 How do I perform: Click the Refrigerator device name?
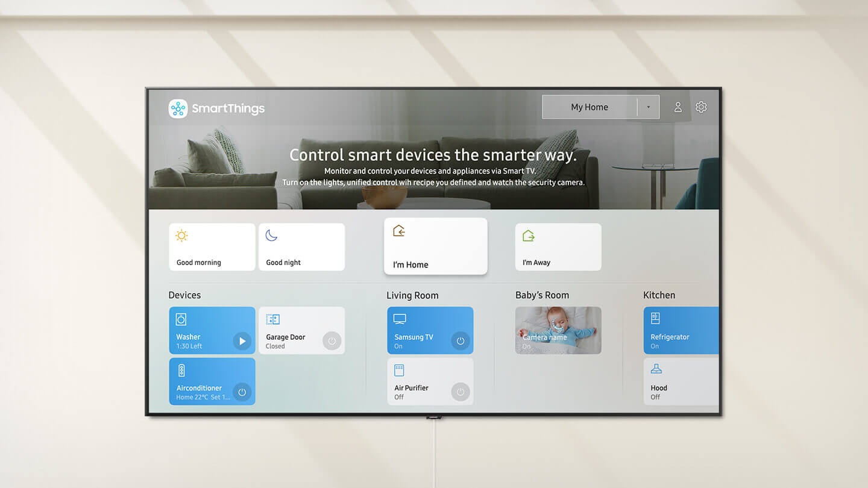[x=670, y=337]
